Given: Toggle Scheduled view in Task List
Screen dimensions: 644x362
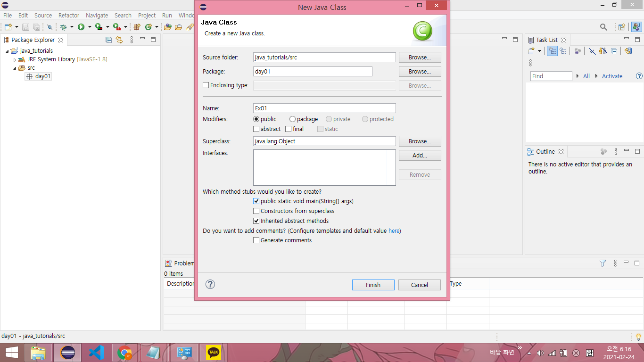Looking at the screenshot, I should [x=563, y=51].
